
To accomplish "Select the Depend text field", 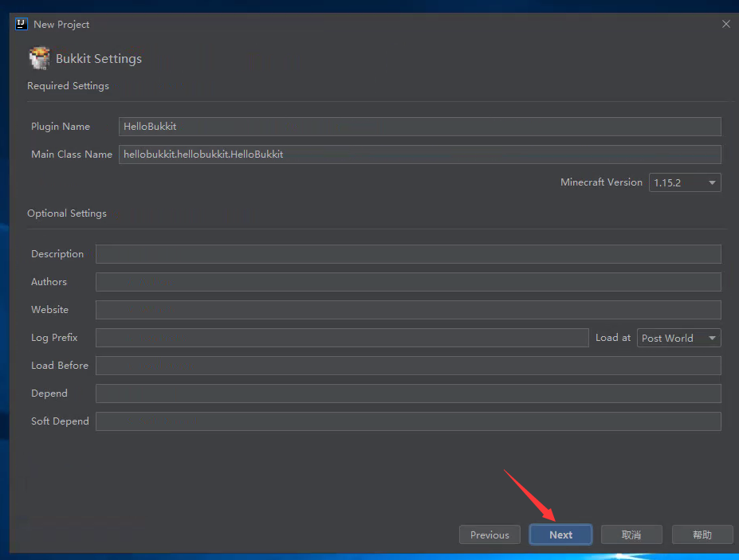I will 408,394.
